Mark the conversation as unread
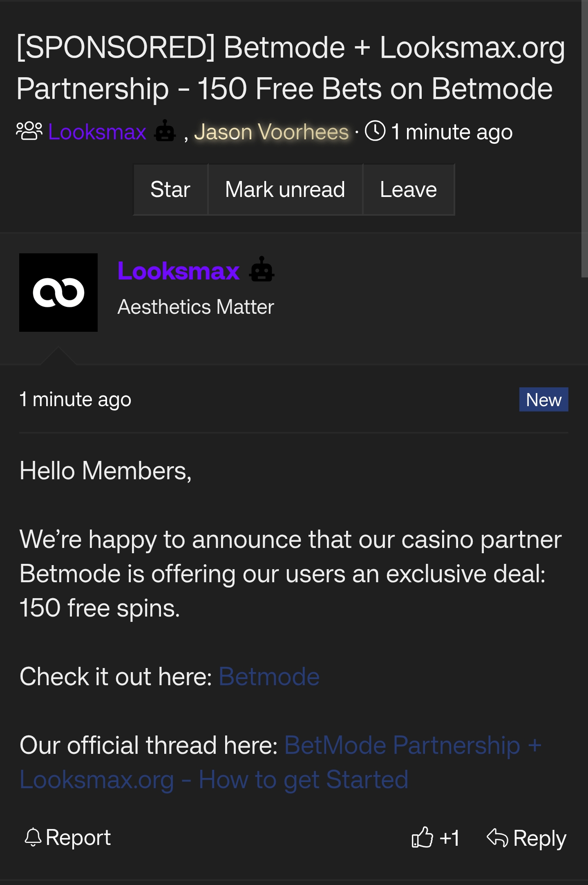588x885 pixels. pos(285,190)
